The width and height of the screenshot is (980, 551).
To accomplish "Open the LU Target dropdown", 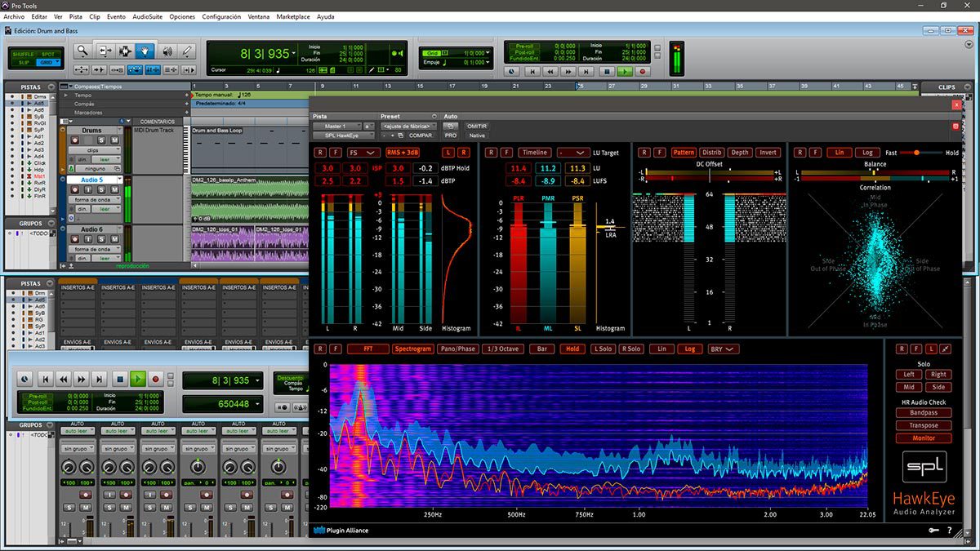I will pos(573,153).
